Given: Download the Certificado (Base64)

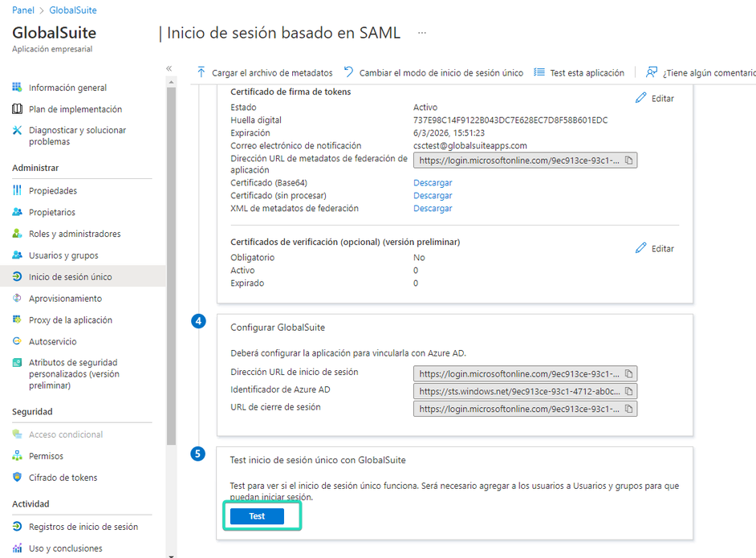Looking at the screenshot, I should [433, 183].
